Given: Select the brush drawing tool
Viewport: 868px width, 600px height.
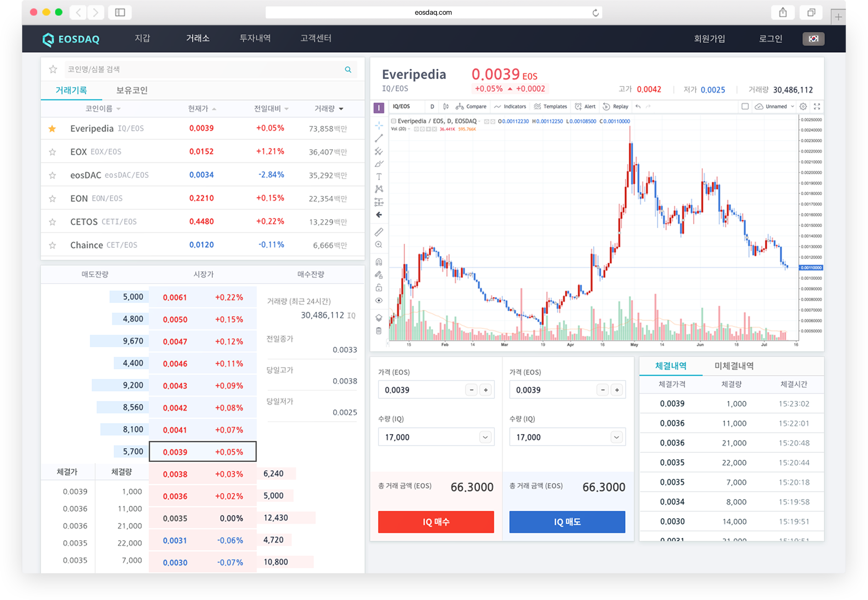Looking at the screenshot, I should click(379, 164).
